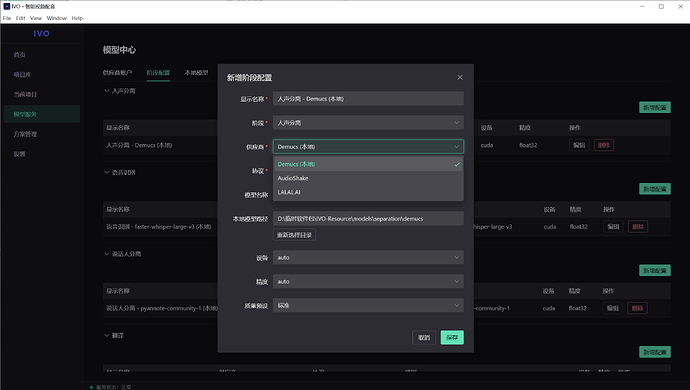This screenshot has height=390, width=690.
Task: Click the 重新选择目录 button
Action: coord(294,235)
